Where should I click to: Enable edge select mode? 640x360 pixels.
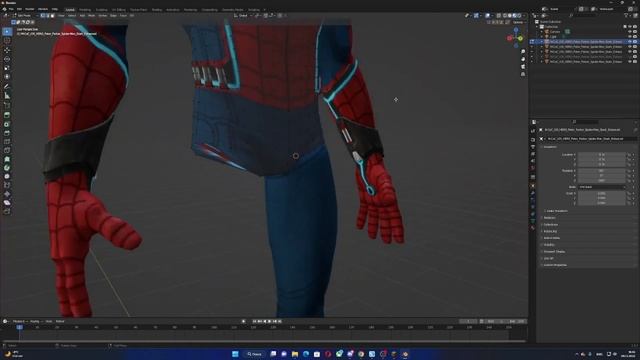47,16
